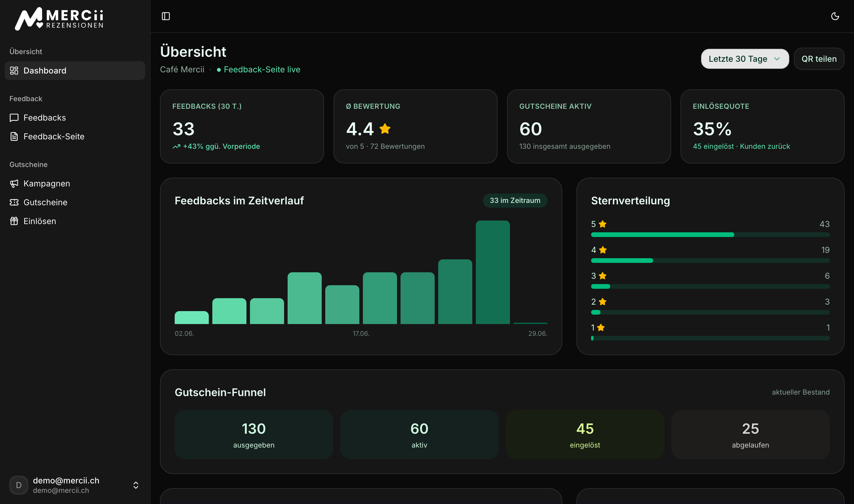Click the Feedbacks speech bubble icon
854x504 pixels.
14,118
